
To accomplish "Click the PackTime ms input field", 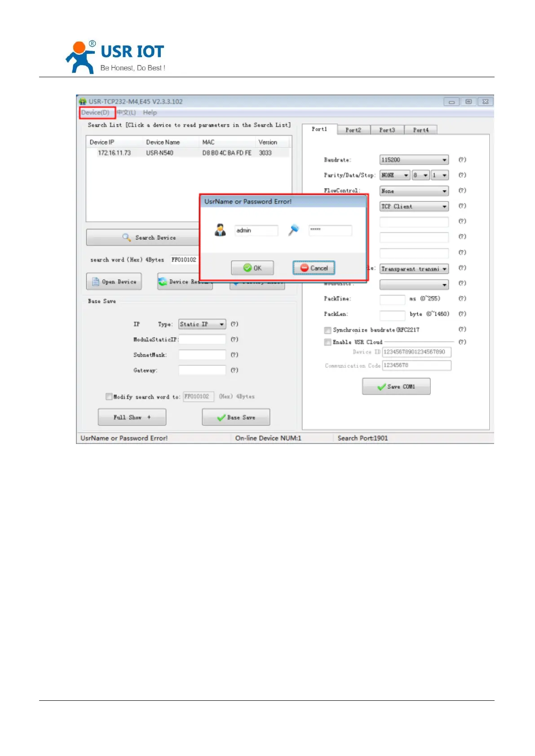I will [393, 299].
